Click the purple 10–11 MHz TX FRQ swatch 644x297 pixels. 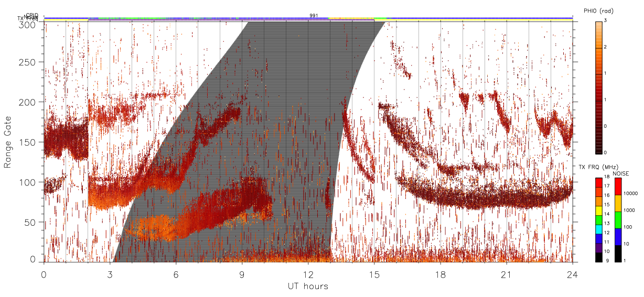click(x=598, y=248)
